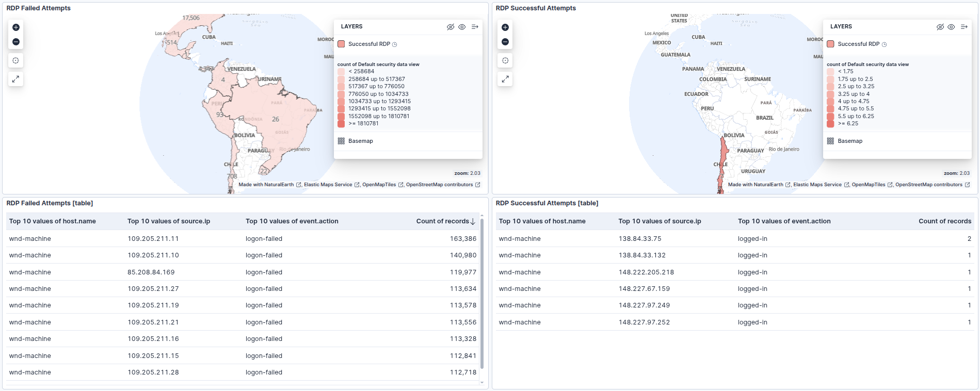Click logon-failed cell for 109.205.211.19
The width and height of the screenshot is (980, 391).
pos(264,305)
